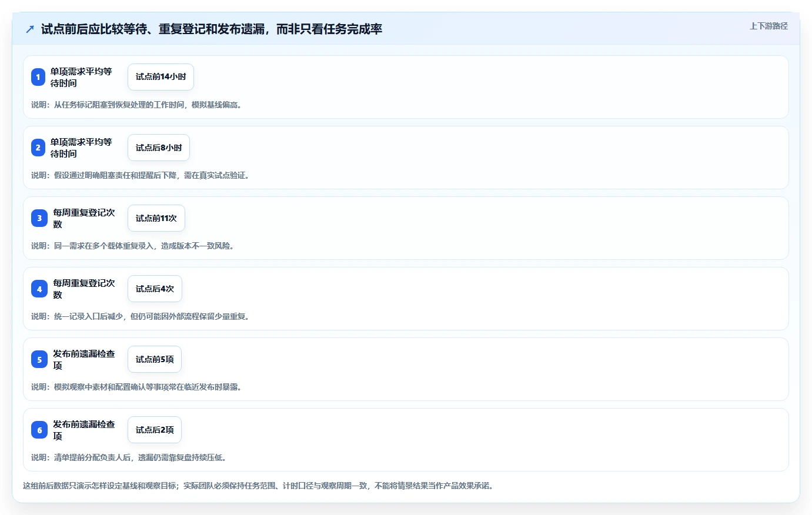This screenshot has height=515, width=812.
Task: Select the 试点前14小时 chip
Action: (x=161, y=77)
